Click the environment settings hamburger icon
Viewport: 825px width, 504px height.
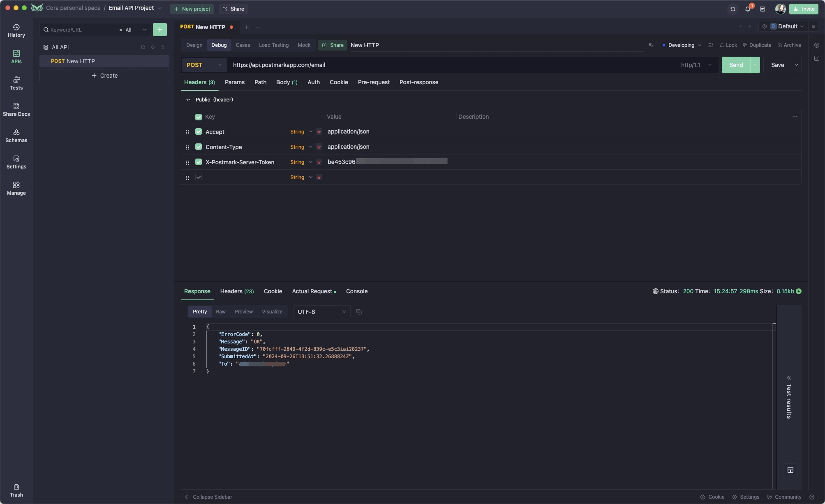pyautogui.click(x=813, y=26)
